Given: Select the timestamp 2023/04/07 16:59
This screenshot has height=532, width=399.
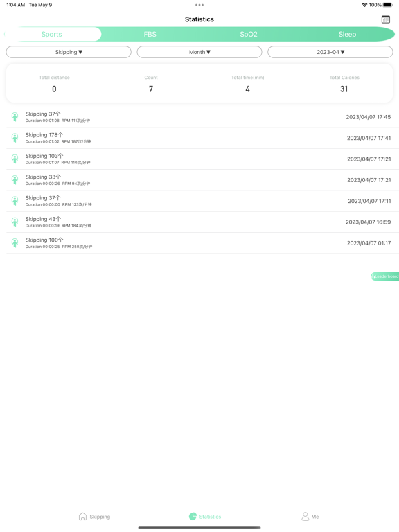Looking at the screenshot, I should tap(368, 222).
